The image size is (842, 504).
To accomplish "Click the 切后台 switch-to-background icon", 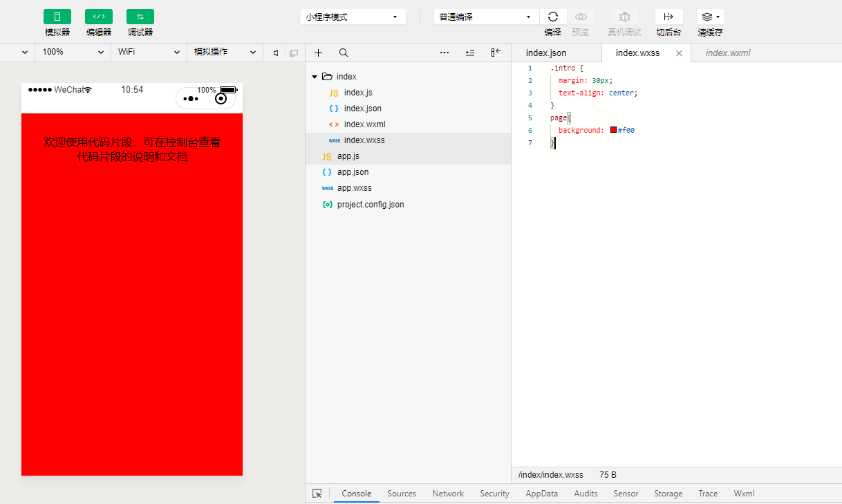I will pos(668,17).
